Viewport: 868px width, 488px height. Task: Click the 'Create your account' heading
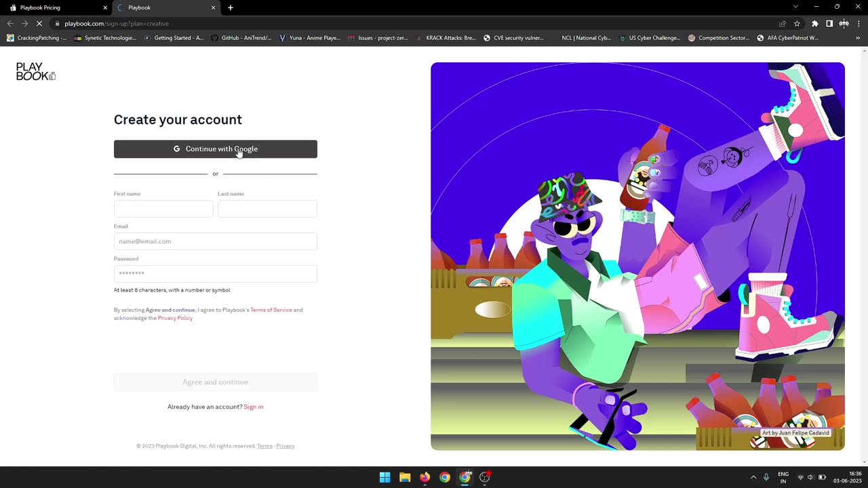(x=178, y=119)
